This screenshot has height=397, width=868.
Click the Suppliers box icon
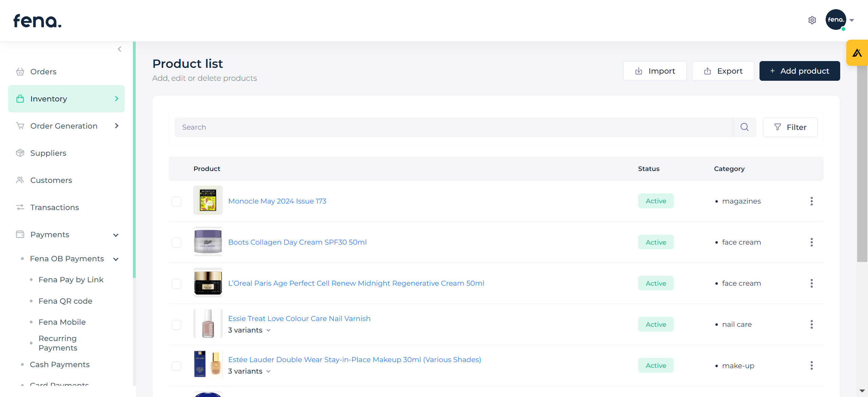pos(20,153)
